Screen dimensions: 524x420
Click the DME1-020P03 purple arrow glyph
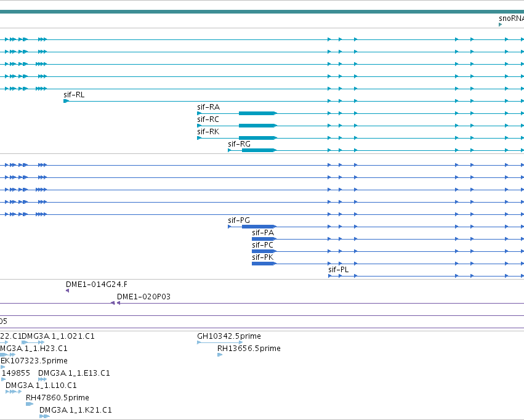click(119, 303)
